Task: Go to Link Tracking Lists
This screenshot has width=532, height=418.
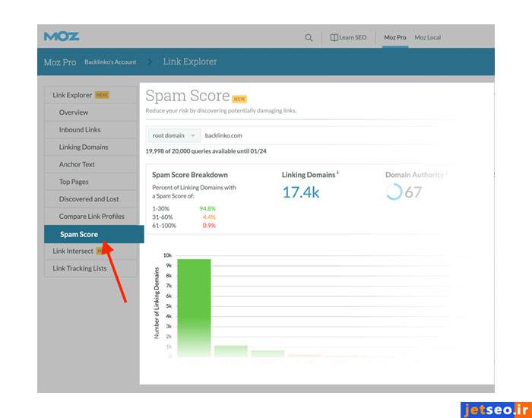Action: (x=80, y=268)
